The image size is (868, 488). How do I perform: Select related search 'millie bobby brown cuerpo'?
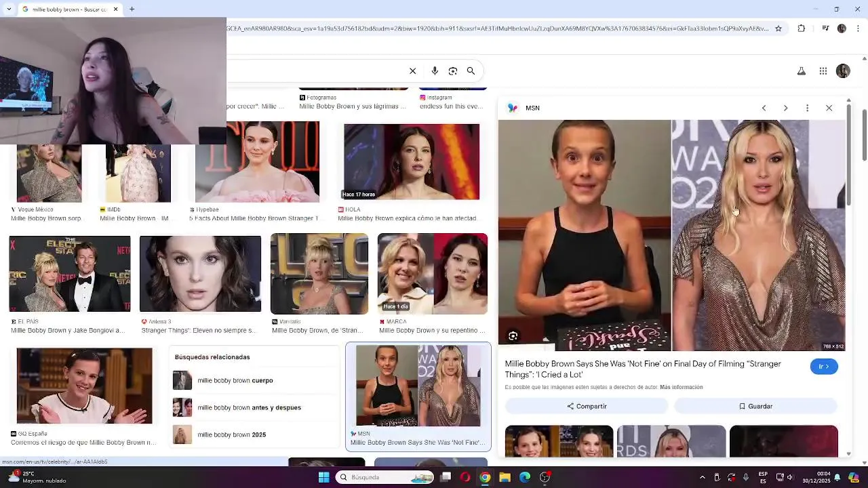pos(235,380)
